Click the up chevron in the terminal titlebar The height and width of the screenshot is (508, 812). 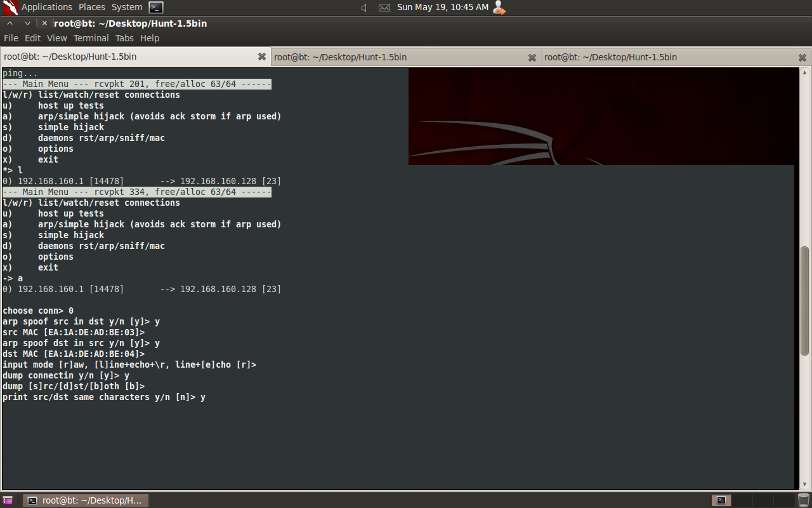(x=10, y=23)
